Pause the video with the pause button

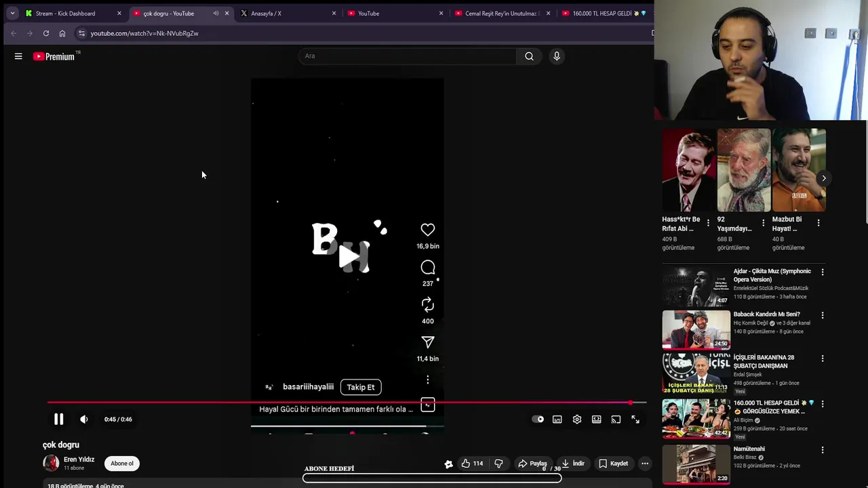tap(59, 420)
